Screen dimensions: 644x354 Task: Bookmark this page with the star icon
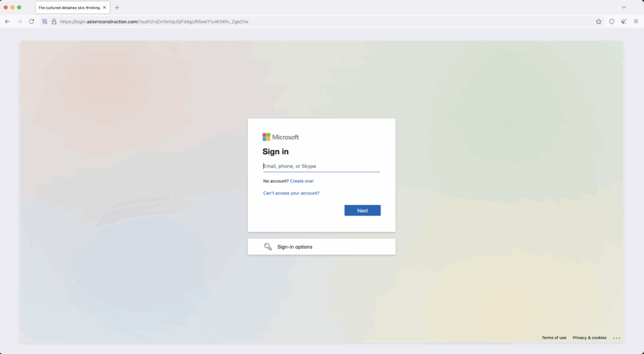tap(599, 21)
